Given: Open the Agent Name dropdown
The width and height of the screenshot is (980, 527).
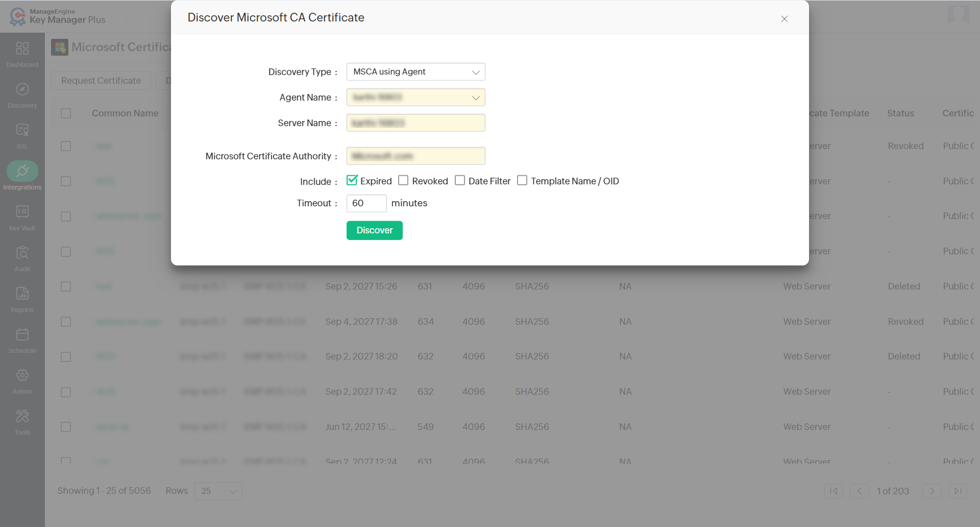Looking at the screenshot, I should click(x=415, y=97).
